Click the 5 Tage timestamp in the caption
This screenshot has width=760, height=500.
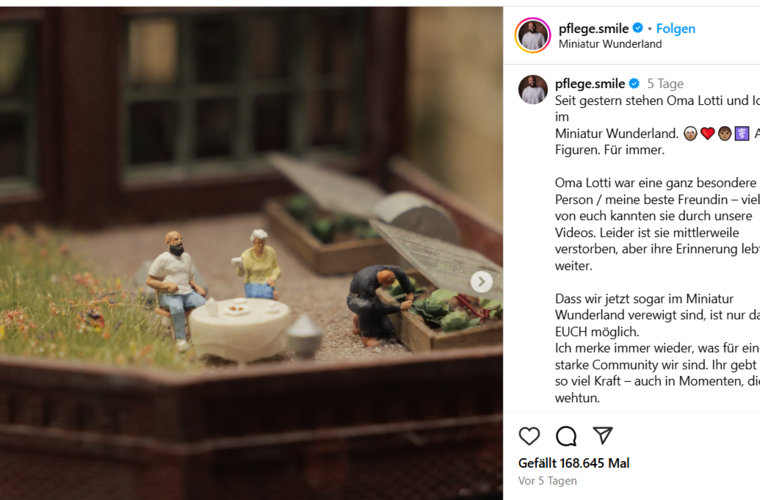pos(665,84)
